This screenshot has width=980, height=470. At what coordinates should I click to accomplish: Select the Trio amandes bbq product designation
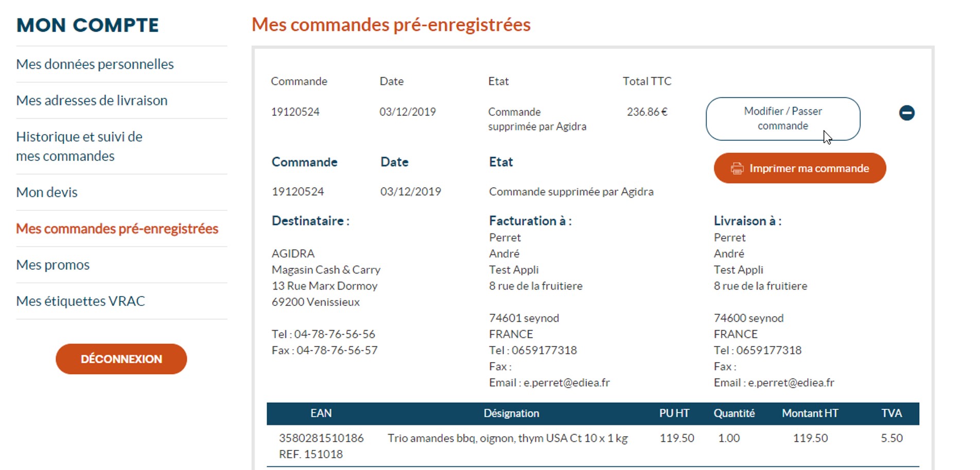[x=507, y=438]
